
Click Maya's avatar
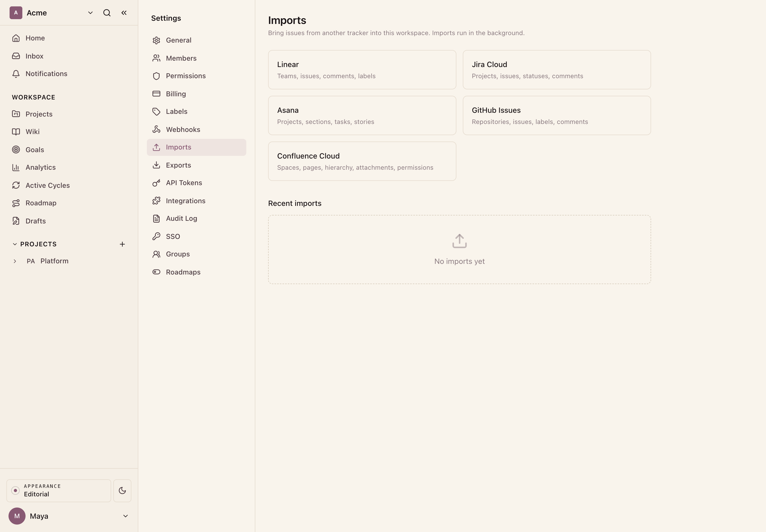pos(17,516)
